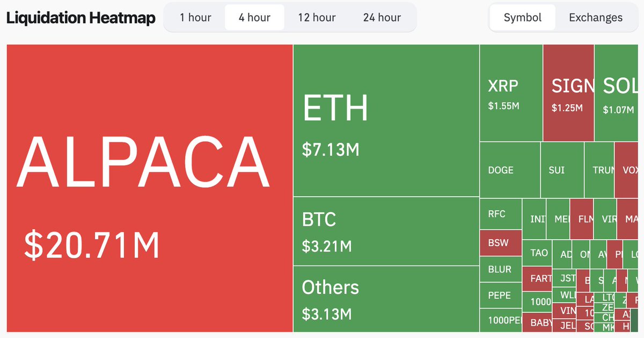Select the SUI tile
Screen dimensions: 644x338
[562, 170]
